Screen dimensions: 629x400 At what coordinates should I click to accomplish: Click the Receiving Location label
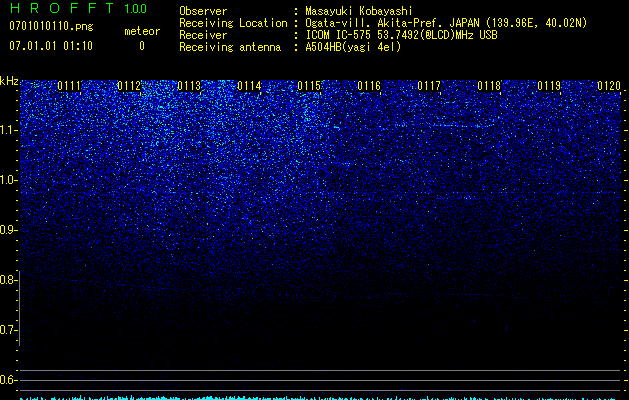233,23
